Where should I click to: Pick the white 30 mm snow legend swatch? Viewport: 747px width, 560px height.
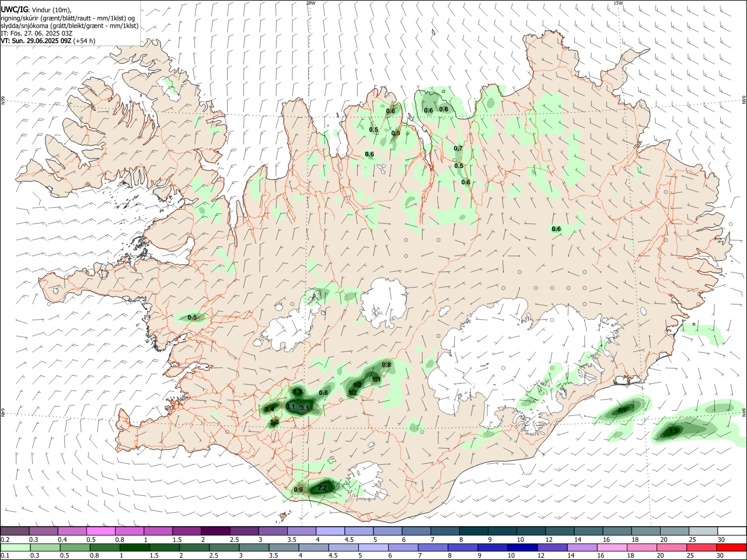[x=731, y=531]
